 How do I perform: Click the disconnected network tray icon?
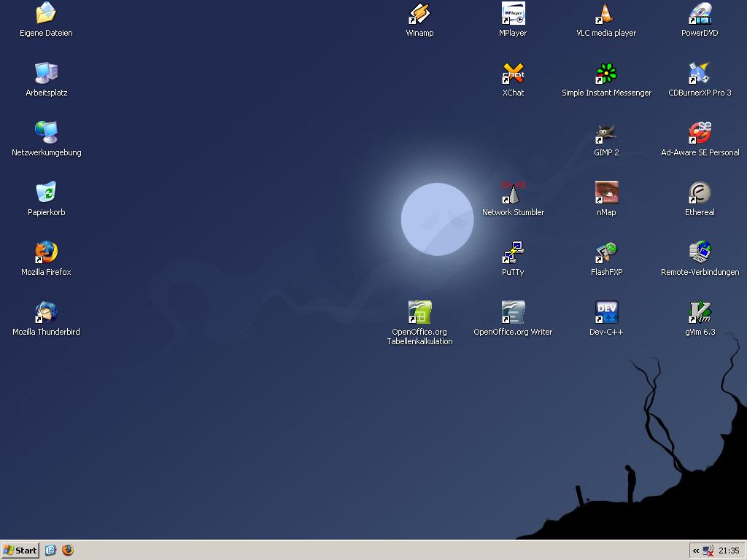[x=708, y=551]
